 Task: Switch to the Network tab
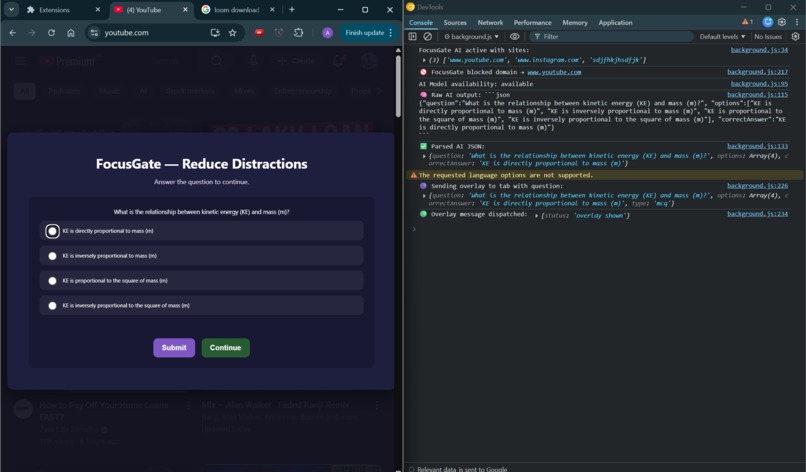click(490, 23)
